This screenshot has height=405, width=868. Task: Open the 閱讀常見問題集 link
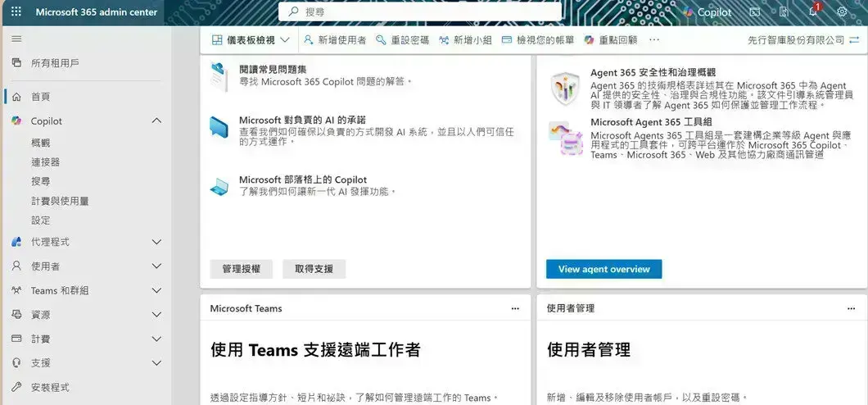273,69
